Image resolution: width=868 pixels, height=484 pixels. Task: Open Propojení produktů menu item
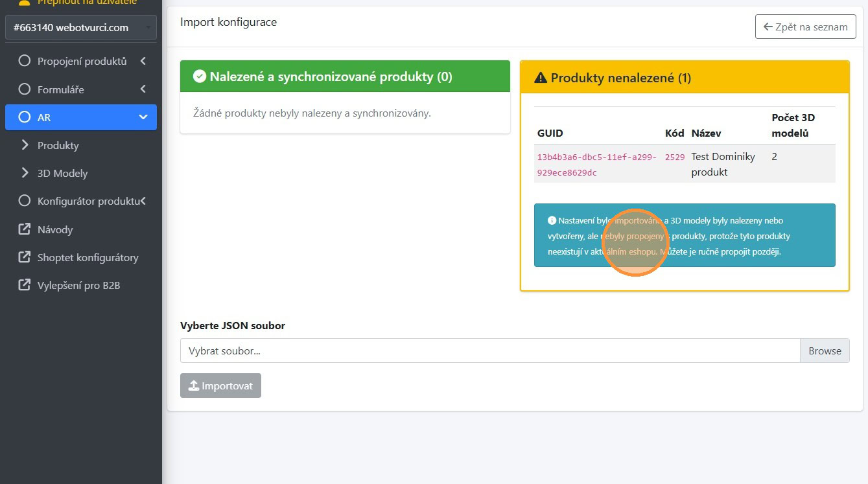(x=81, y=61)
